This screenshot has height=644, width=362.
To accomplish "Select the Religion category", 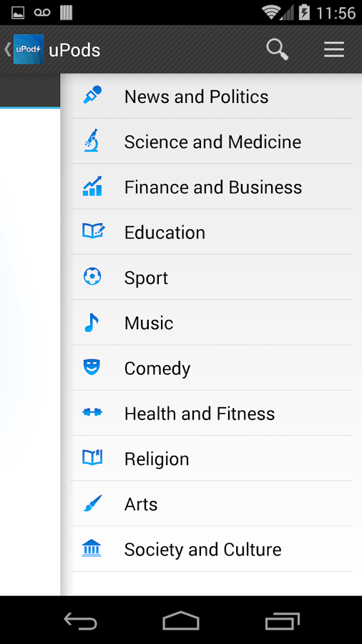I will coord(211,459).
